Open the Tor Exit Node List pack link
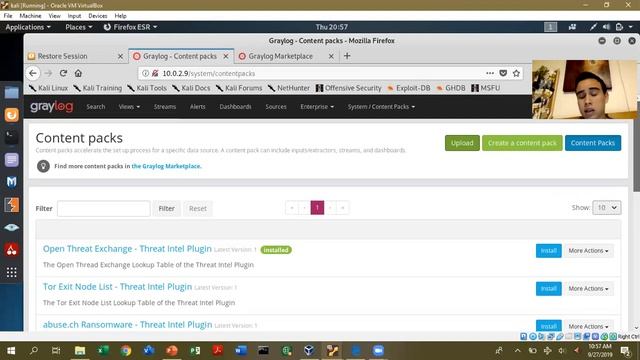Screen dimensions: 640x360 click(x=117, y=287)
